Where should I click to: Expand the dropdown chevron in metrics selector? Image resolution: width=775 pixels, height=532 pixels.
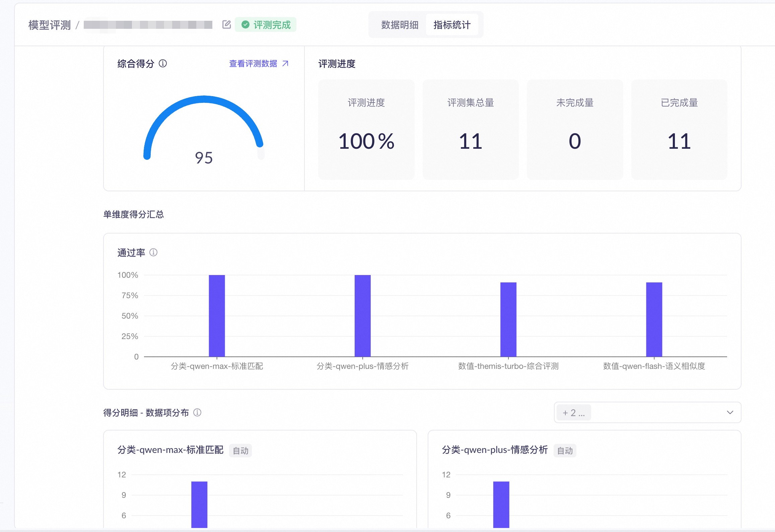coord(730,412)
